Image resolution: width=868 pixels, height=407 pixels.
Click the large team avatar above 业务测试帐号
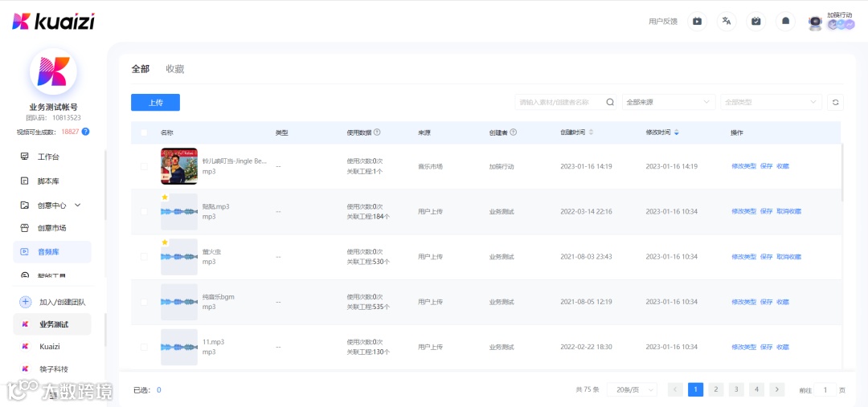[x=53, y=71]
